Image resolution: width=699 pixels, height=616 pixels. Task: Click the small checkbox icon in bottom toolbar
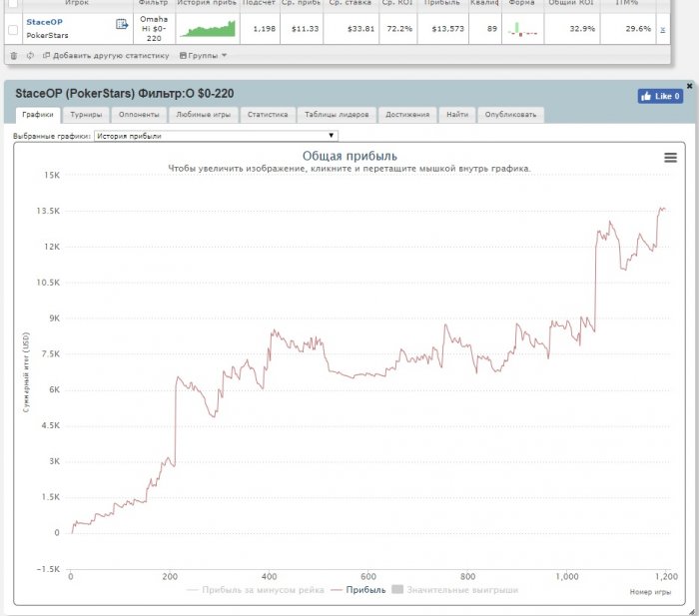tap(14, 55)
